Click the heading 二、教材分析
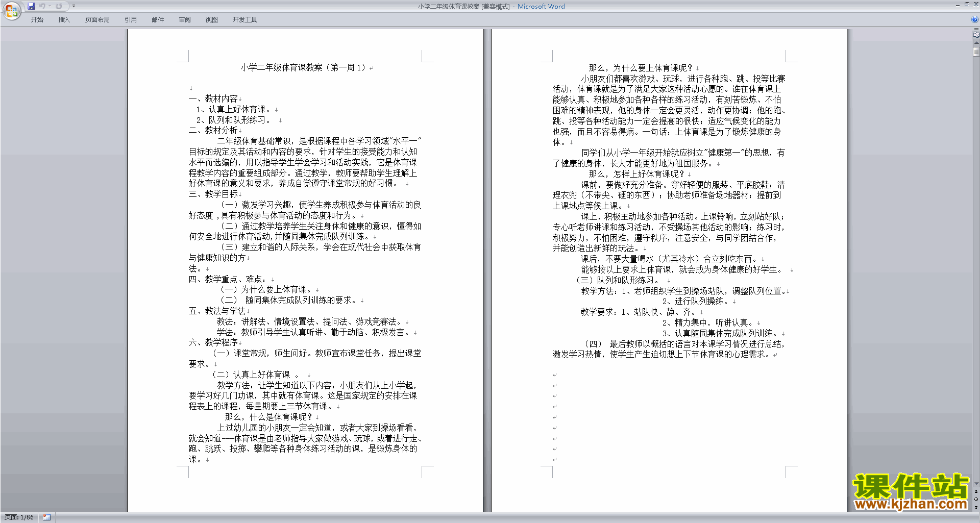The image size is (980, 523). click(x=213, y=130)
